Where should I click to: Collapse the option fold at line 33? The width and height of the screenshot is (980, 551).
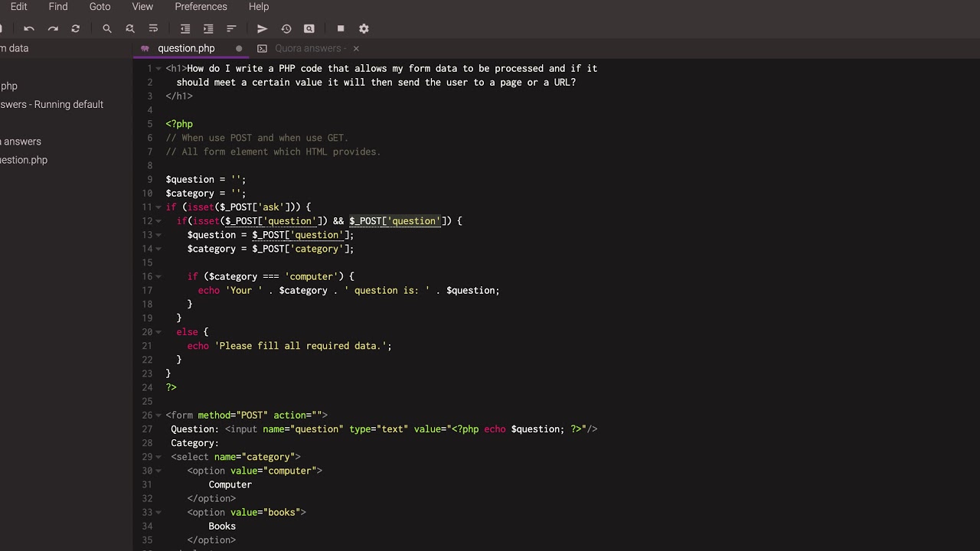[158, 513]
